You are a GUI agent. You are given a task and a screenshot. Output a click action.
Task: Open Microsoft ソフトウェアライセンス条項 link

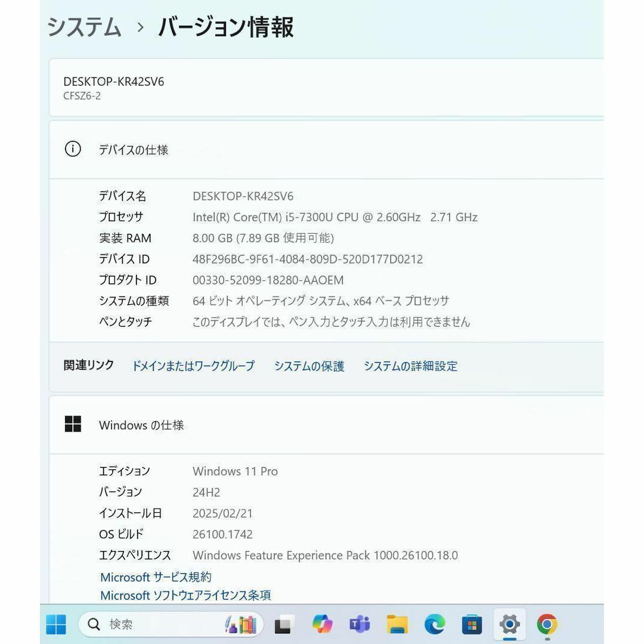(185, 595)
